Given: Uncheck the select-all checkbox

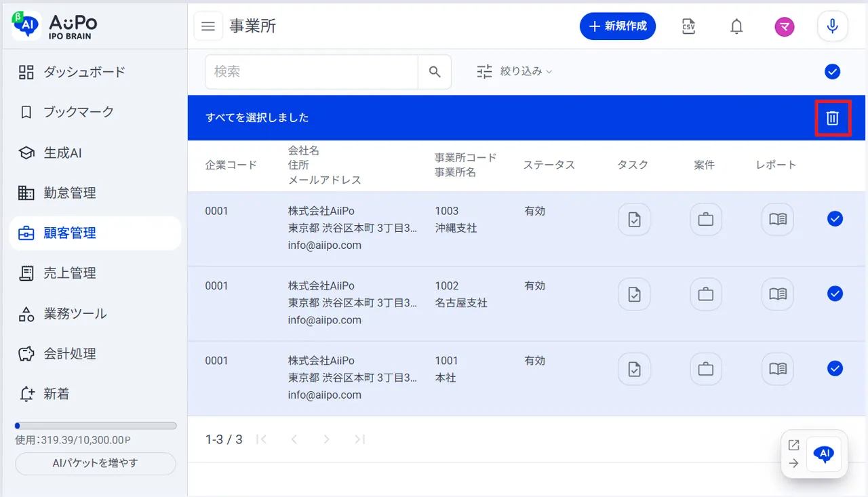Looking at the screenshot, I should (833, 71).
